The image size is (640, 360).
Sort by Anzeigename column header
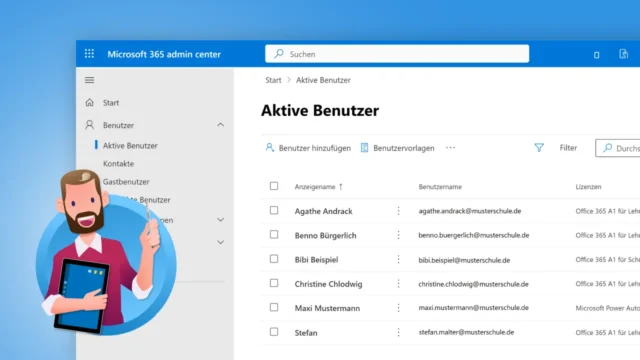click(x=315, y=187)
